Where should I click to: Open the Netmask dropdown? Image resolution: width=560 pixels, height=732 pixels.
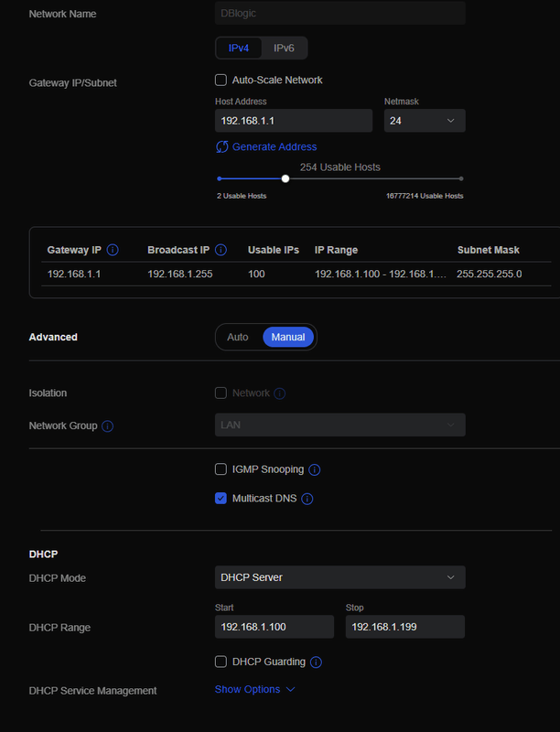(425, 121)
